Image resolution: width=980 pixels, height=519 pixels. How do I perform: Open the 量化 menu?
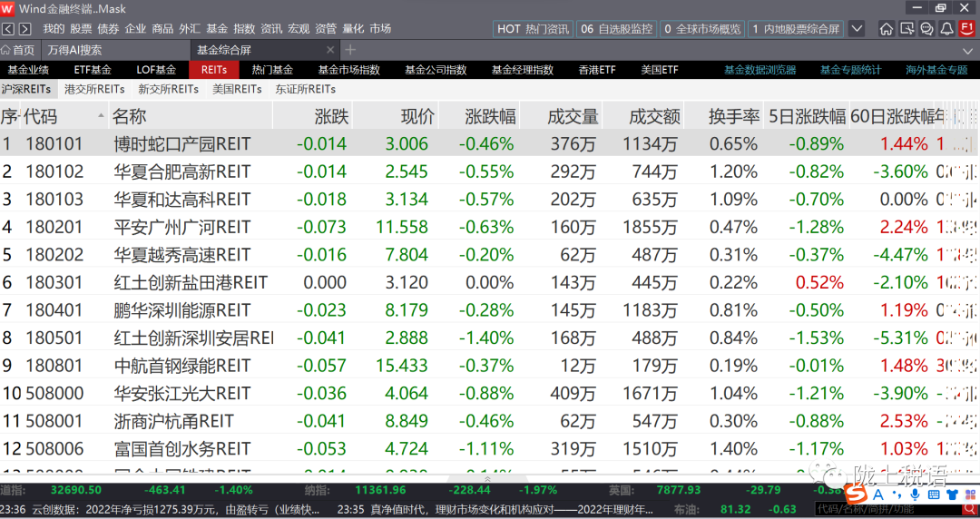click(x=352, y=29)
